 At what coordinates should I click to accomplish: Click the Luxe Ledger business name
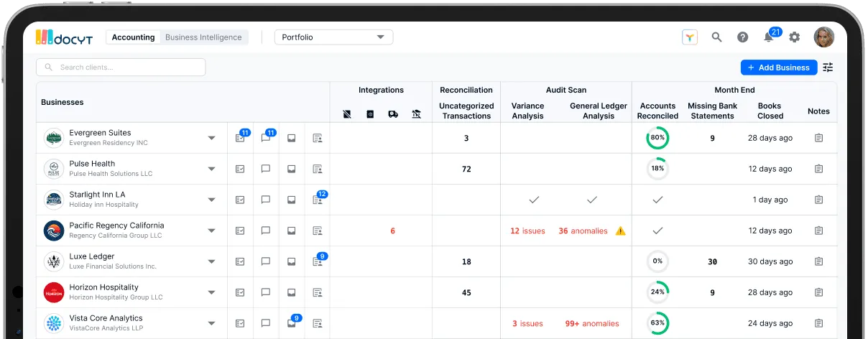pyautogui.click(x=92, y=256)
